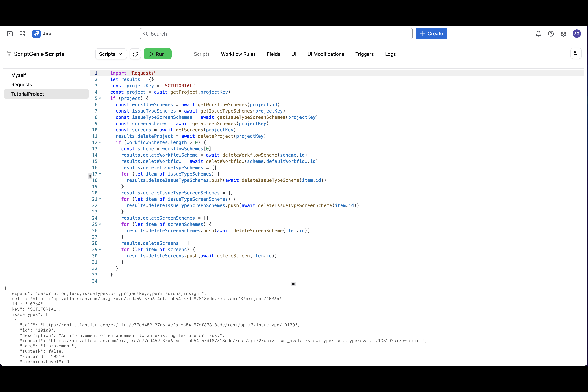Open the SG profile avatar
This screenshot has width=588, height=392.
[x=576, y=34]
